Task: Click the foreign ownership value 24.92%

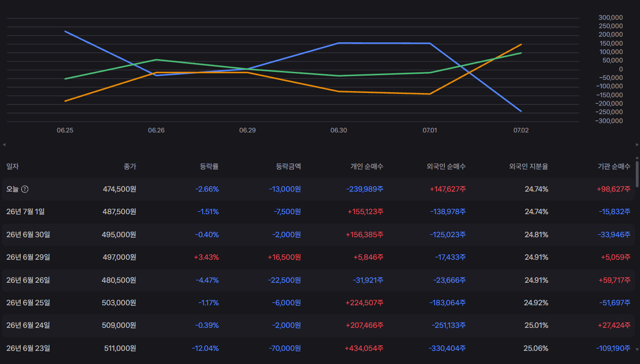Action: (x=536, y=303)
